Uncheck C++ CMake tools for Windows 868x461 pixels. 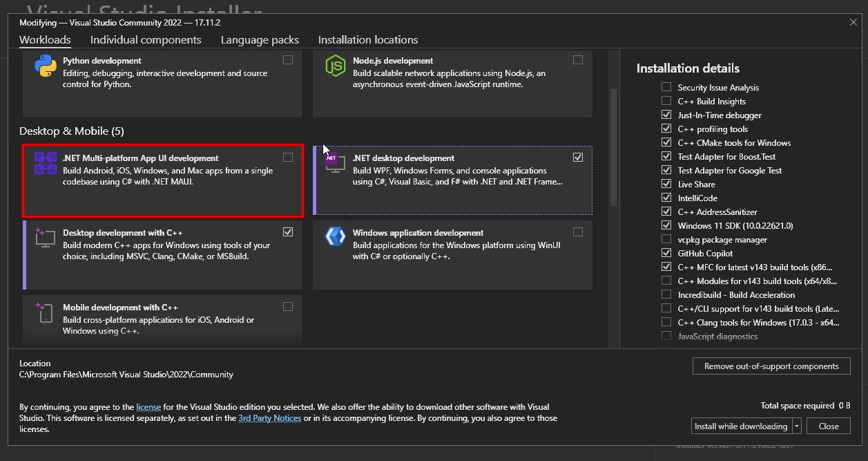[666, 142]
